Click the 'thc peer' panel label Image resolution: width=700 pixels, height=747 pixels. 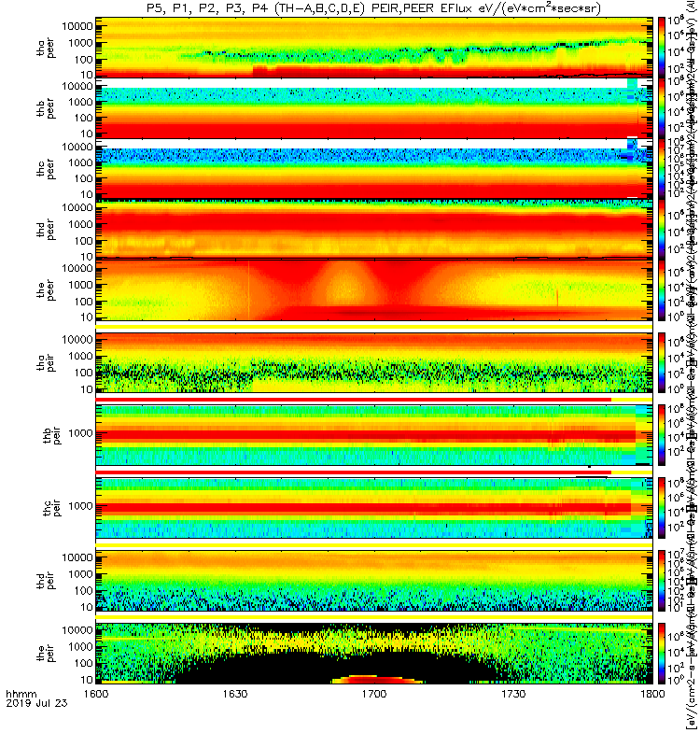point(46,169)
